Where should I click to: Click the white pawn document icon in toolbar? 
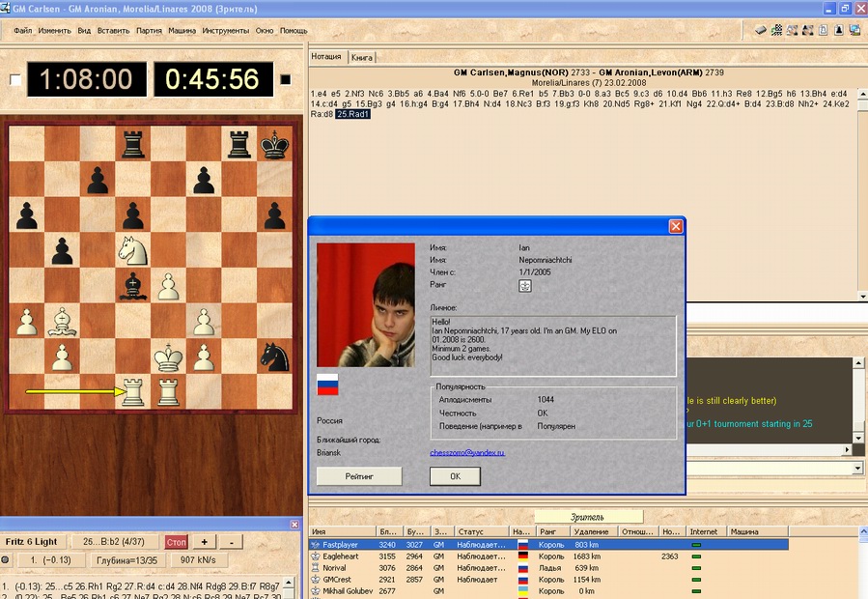click(823, 30)
